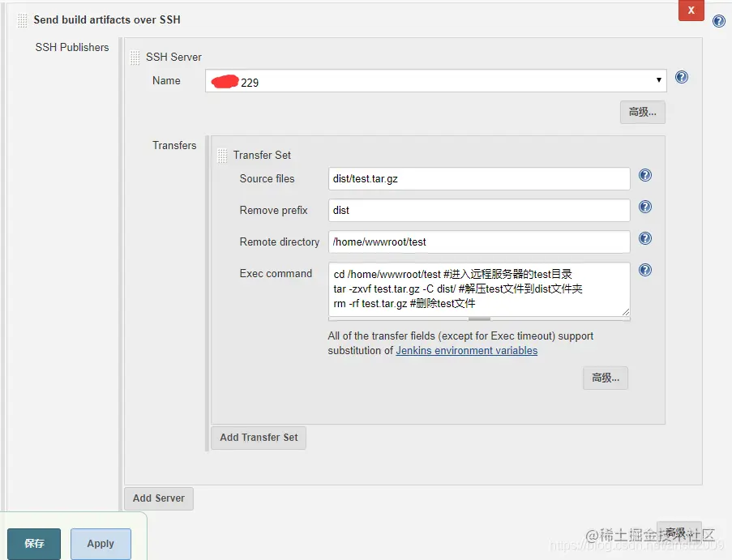
Task: Focus the Remove prefix input field
Action: 479,211
